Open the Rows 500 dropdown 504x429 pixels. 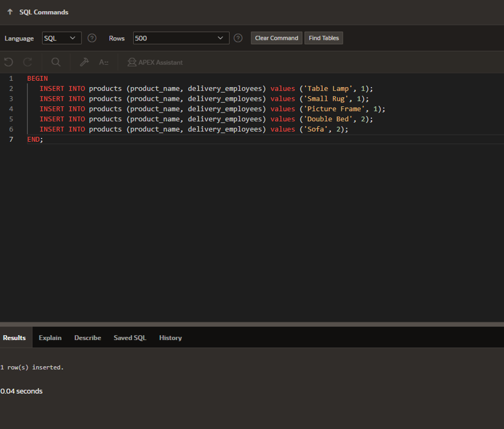[181, 38]
